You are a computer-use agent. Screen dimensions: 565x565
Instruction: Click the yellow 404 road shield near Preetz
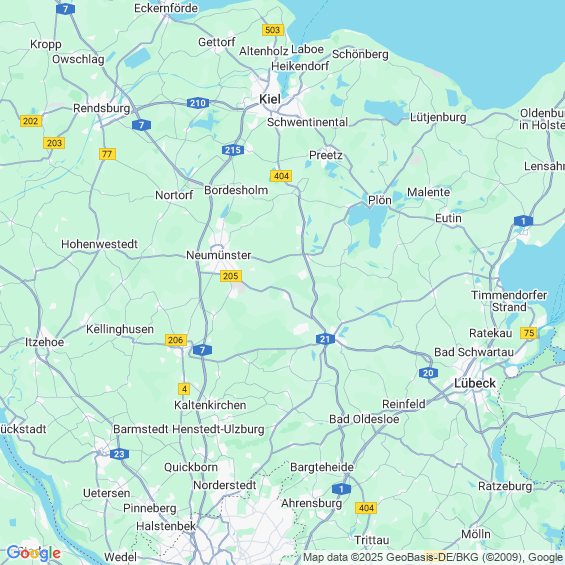(281, 176)
